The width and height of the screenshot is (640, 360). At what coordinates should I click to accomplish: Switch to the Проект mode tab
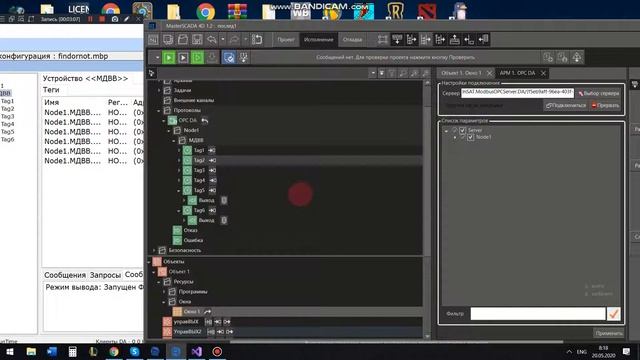click(286, 40)
